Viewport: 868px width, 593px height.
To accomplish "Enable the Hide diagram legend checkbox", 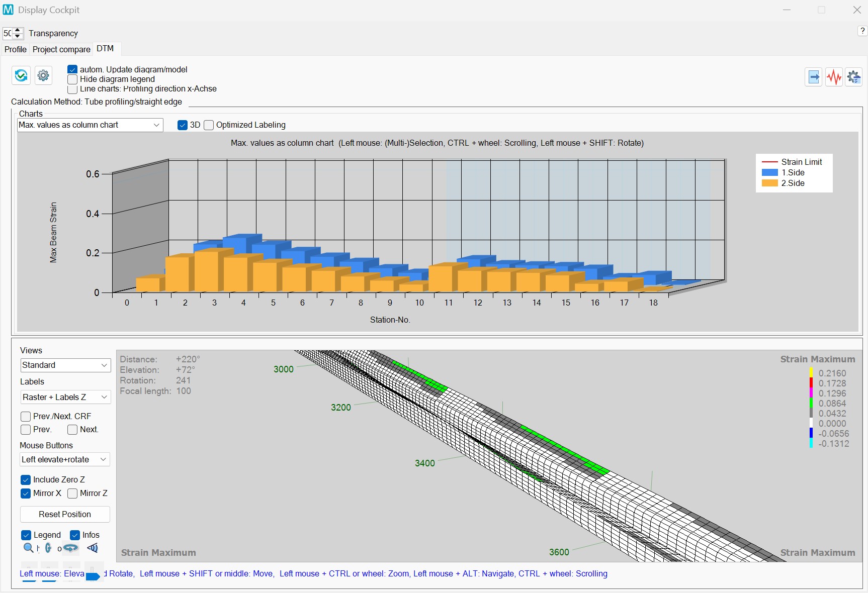I will (72, 79).
